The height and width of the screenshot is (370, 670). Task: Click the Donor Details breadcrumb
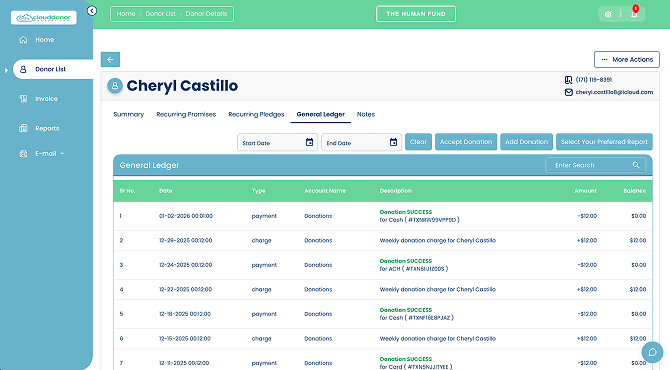click(206, 14)
